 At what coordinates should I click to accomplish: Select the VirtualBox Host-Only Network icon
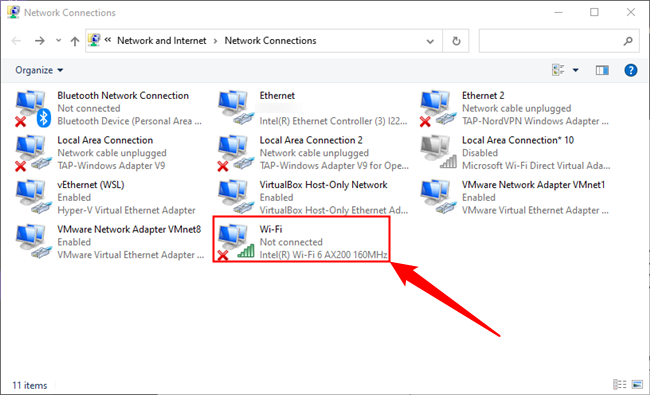[x=235, y=197]
